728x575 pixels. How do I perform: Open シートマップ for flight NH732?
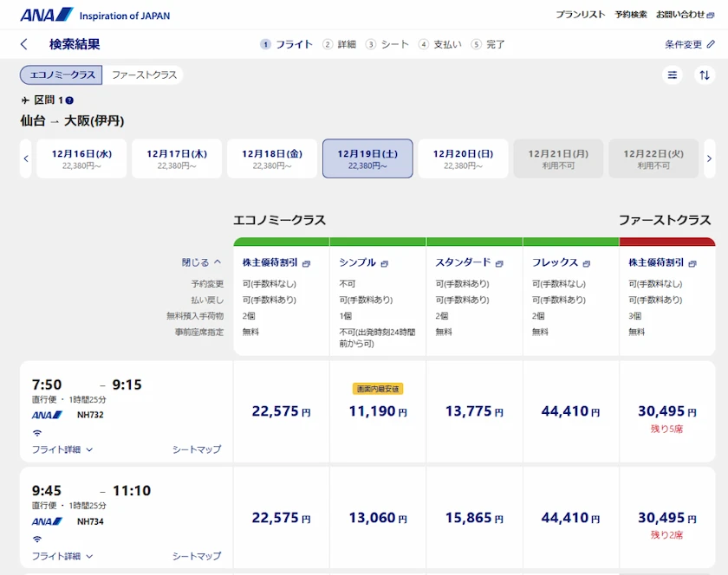197,449
